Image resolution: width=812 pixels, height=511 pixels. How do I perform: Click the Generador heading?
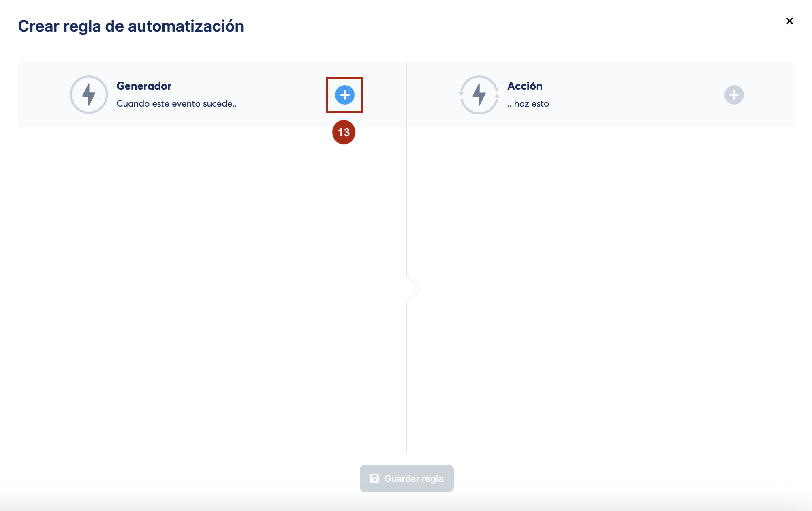tap(144, 86)
